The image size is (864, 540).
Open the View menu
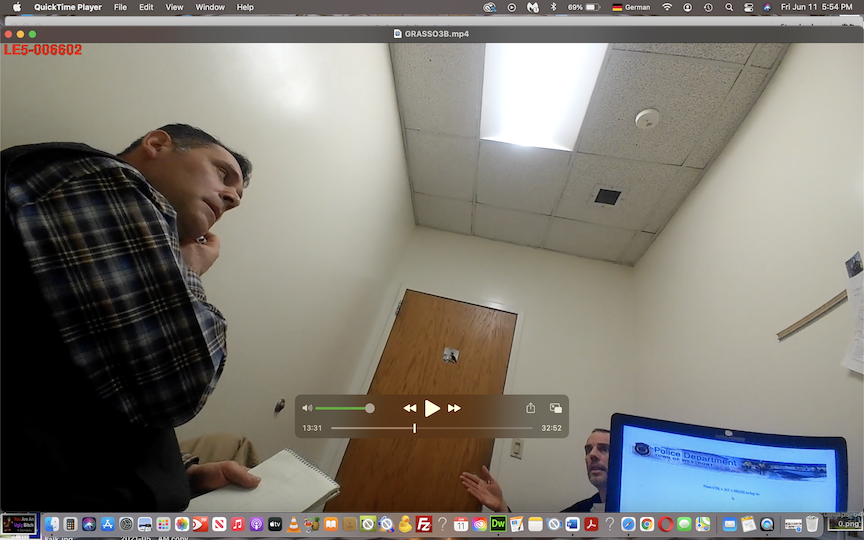[x=174, y=7]
